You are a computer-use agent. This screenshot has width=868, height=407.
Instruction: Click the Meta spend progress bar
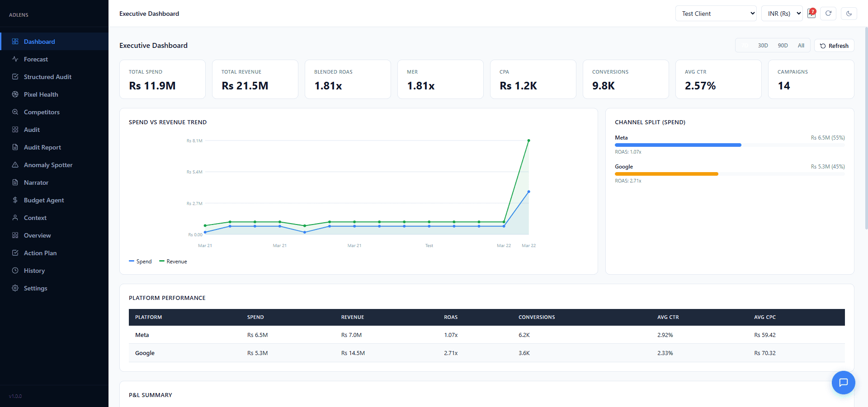[x=678, y=145]
